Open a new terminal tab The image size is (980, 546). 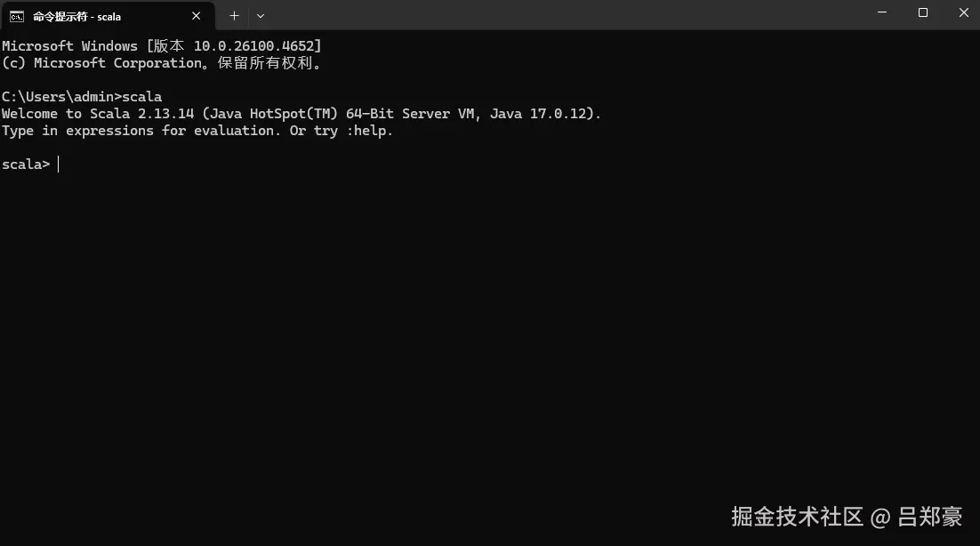[x=234, y=15]
